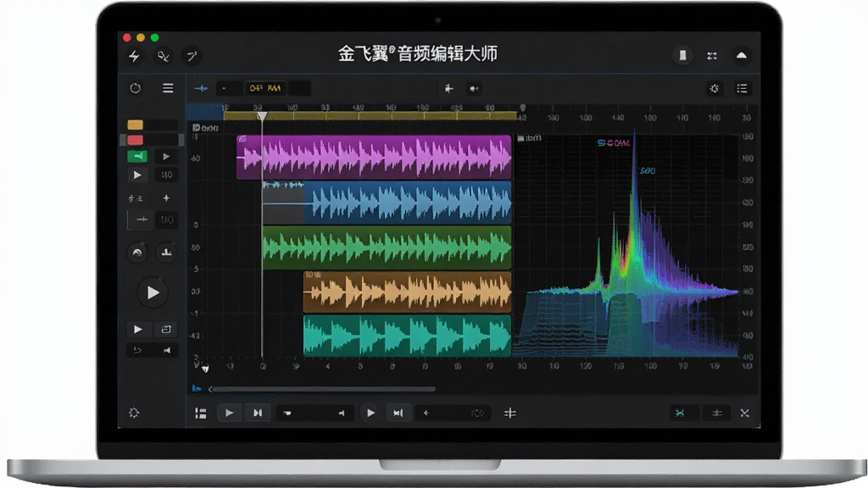The height and width of the screenshot is (488, 868).
Task: Click the track list icon in bottom bar
Action: (x=200, y=413)
